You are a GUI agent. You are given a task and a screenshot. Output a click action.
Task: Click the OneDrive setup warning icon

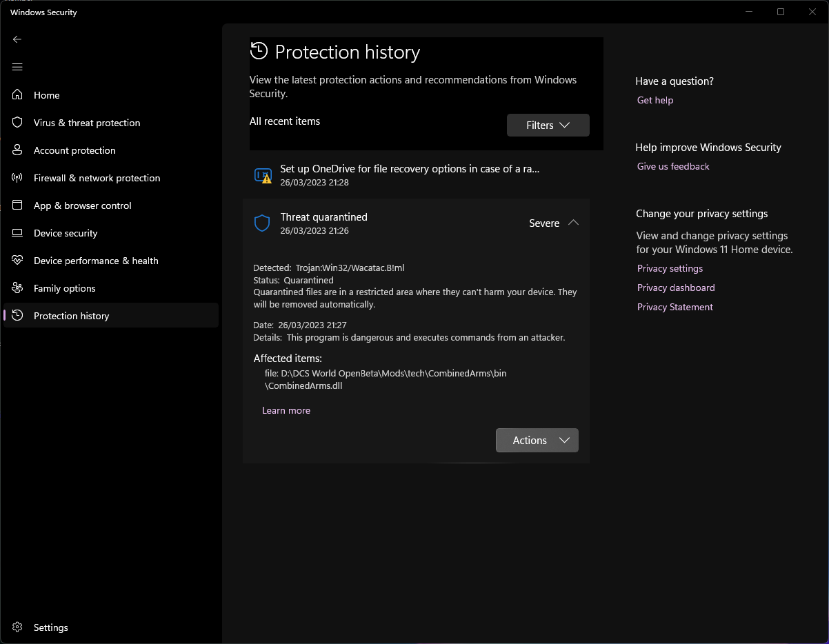coord(263,175)
